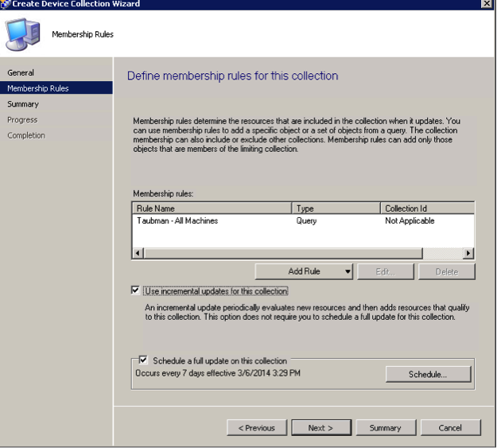Sort by Rule Name column header
Image resolution: width=497 pixels, height=448 pixels.
pyautogui.click(x=212, y=208)
